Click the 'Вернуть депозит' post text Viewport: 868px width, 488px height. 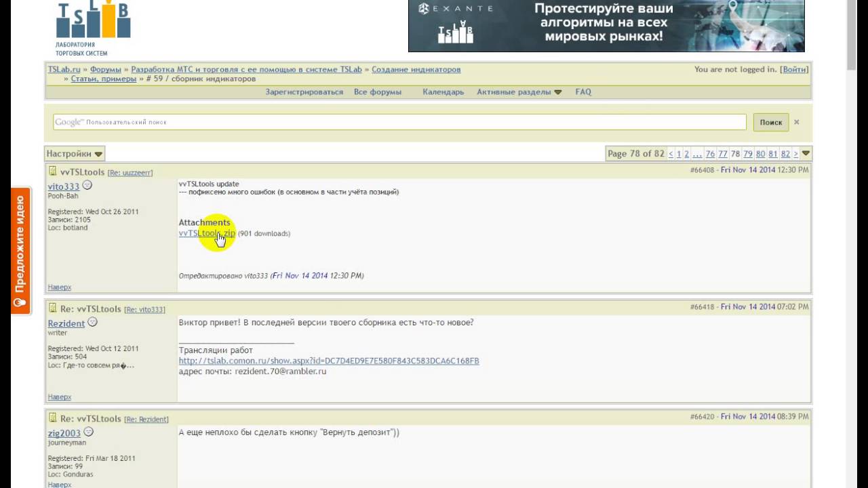coord(289,432)
